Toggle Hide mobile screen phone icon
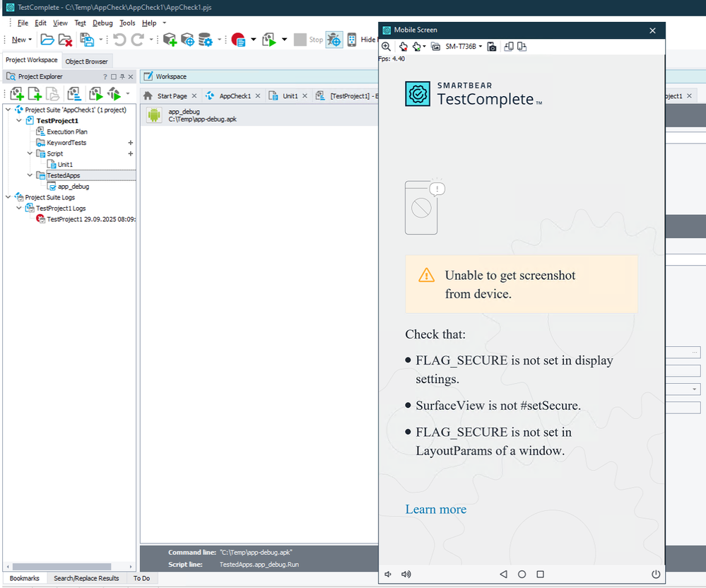 click(x=352, y=40)
